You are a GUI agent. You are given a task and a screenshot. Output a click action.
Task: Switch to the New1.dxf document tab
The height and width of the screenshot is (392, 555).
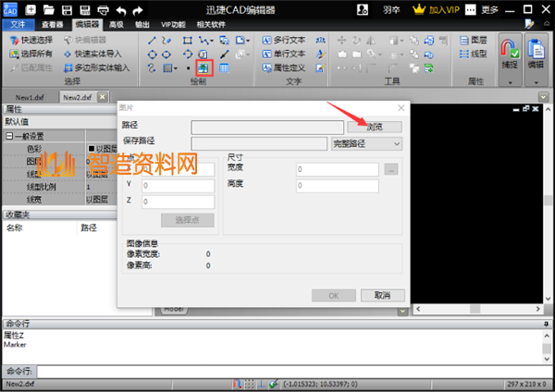click(32, 97)
